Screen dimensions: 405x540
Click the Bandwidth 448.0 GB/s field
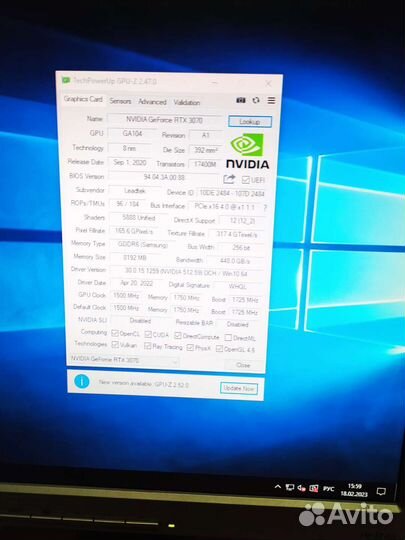[x=235, y=261]
